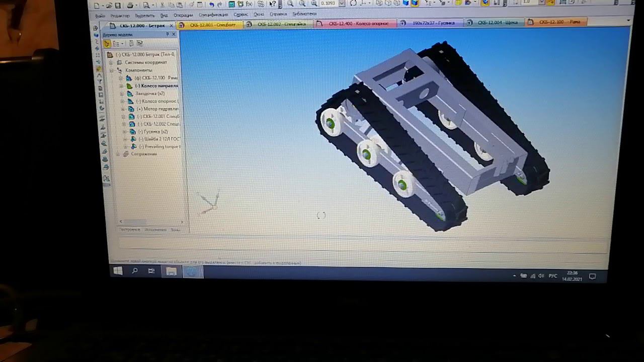Expand the Гусеница (x2) node
Image resolution: width=644 pixels, height=362 pixels.
[x=124, y=132]
